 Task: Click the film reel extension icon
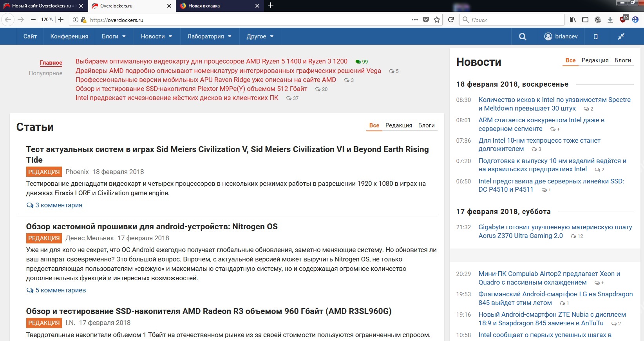598,20
